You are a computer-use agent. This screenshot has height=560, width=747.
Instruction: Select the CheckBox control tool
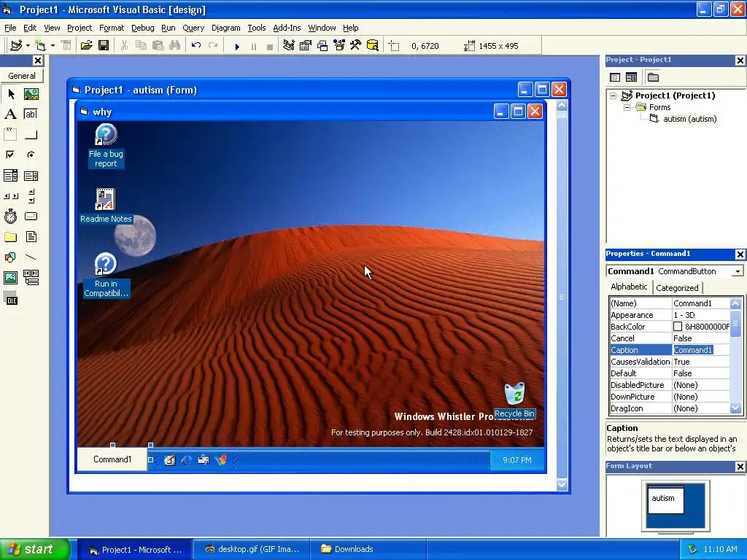10,155
